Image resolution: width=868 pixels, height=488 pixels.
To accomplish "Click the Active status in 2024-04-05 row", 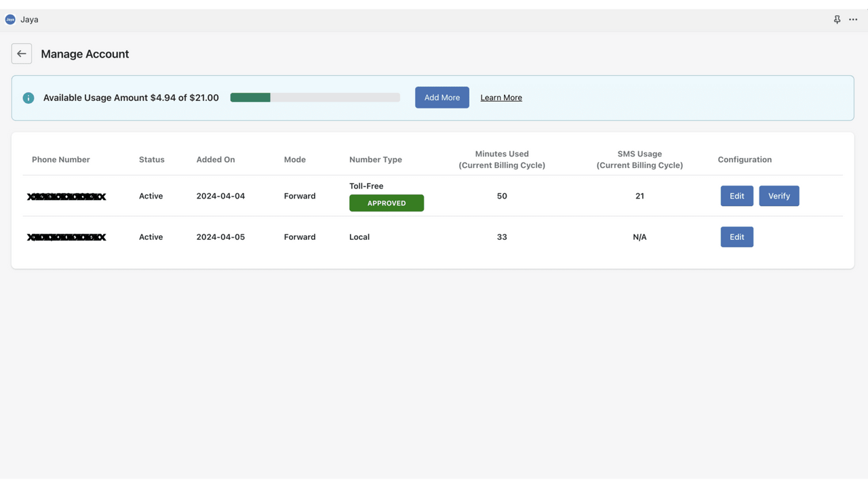I will pos(151,237).
